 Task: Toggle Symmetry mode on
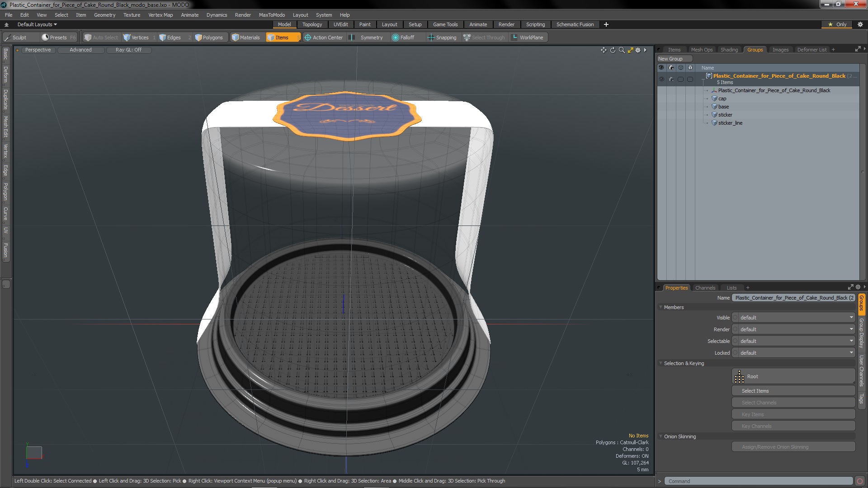(x=367, y=38)
